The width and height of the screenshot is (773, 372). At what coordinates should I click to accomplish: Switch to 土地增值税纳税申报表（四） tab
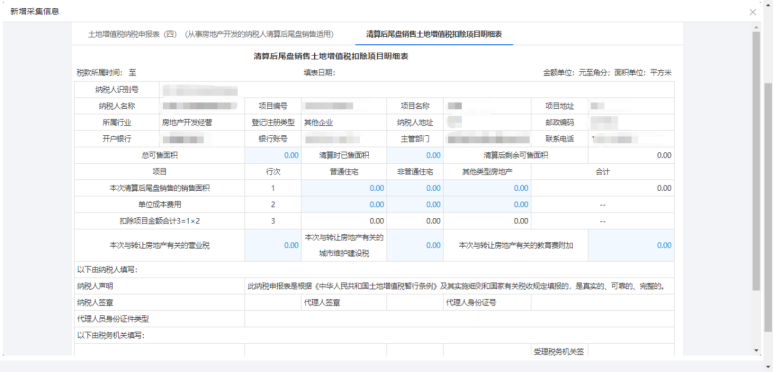[211, 34]
